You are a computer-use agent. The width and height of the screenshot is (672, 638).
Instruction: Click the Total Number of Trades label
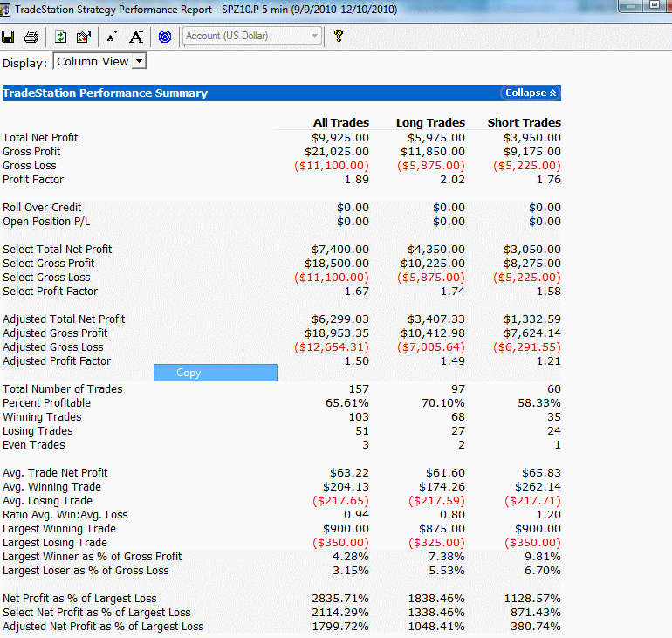63,389
